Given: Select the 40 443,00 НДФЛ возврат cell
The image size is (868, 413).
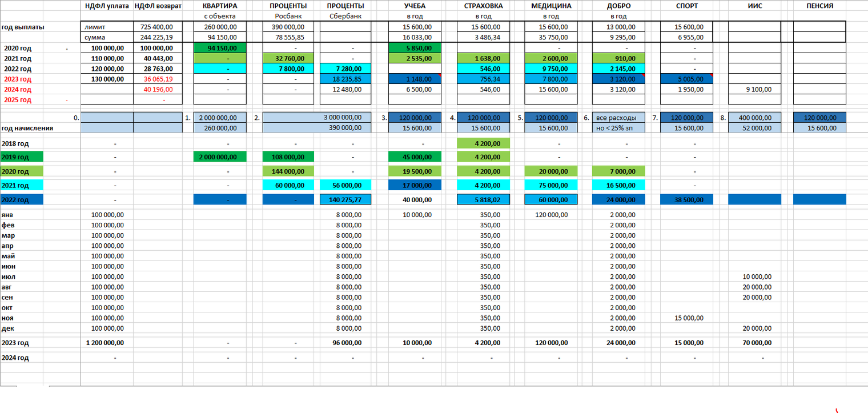Looking at the screenshot, I should (158, 58).
